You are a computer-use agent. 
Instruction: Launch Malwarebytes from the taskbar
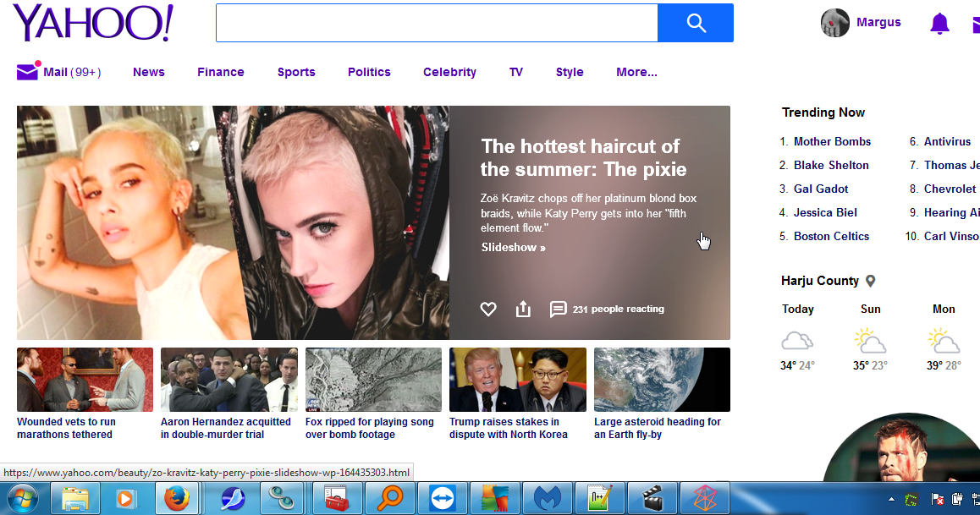[548, 499]
